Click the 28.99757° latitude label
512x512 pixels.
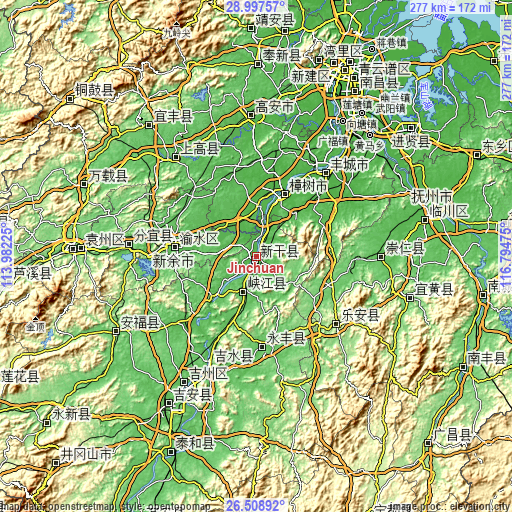[255, 6]
